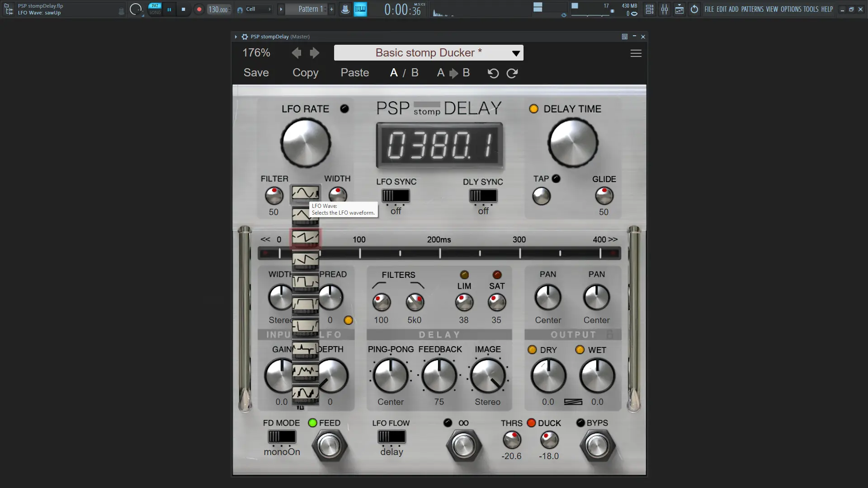The width and height of the screenshot is (868, 488).
Task: Toggle the FEED footswitch
Action: 329,446
